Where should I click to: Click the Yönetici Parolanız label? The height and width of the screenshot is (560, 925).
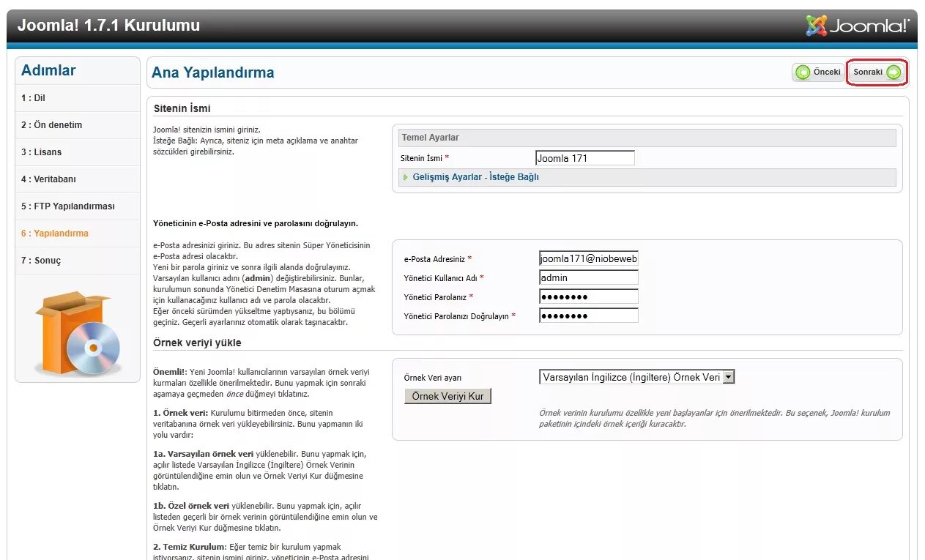pyautogui.click(x=439, y=297)
